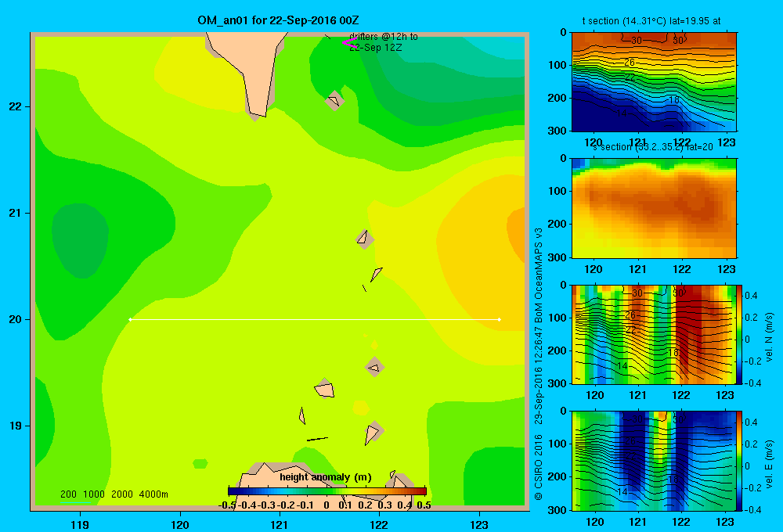783x532 pixels.
Task: Select the 'vel. E (m/s)' axis label
Action: click(x=769, y=464)
